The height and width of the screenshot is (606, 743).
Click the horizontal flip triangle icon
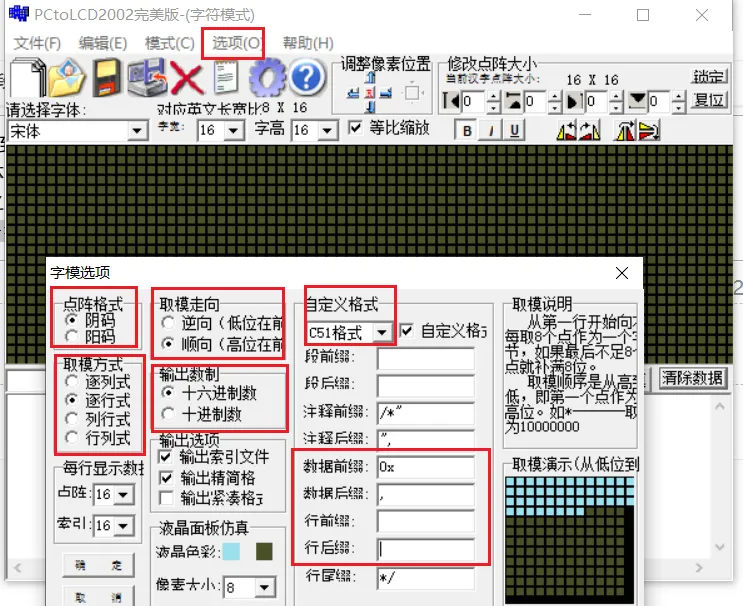pyautogui.click(x=649, y=131)
